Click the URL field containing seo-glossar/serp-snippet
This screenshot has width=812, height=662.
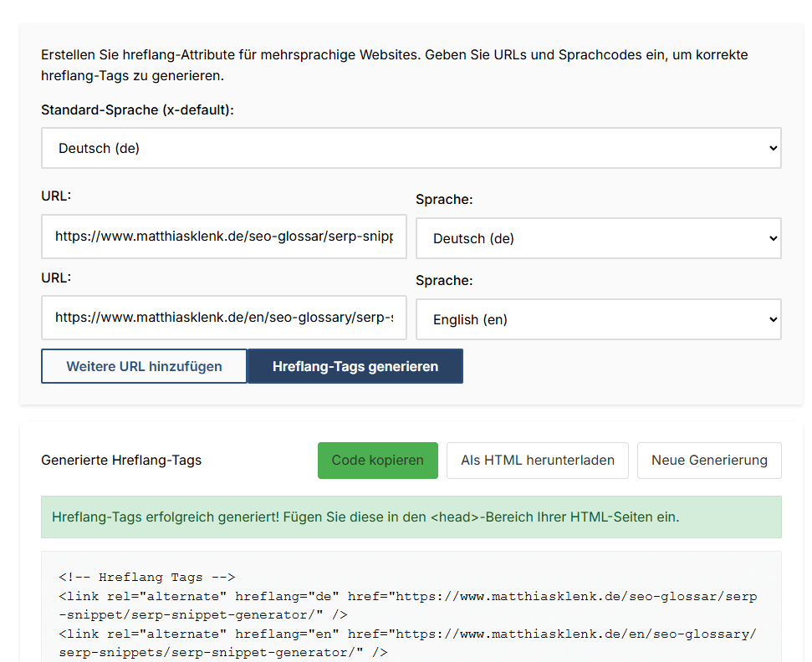pyautogui.click(x=224, y=237)
